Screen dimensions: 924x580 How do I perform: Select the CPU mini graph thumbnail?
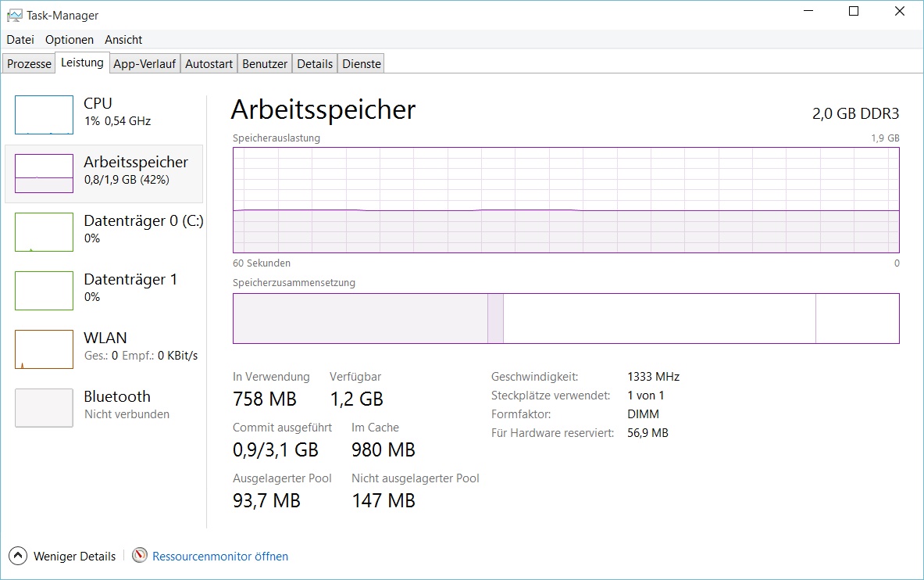click(x=44, y=115)
